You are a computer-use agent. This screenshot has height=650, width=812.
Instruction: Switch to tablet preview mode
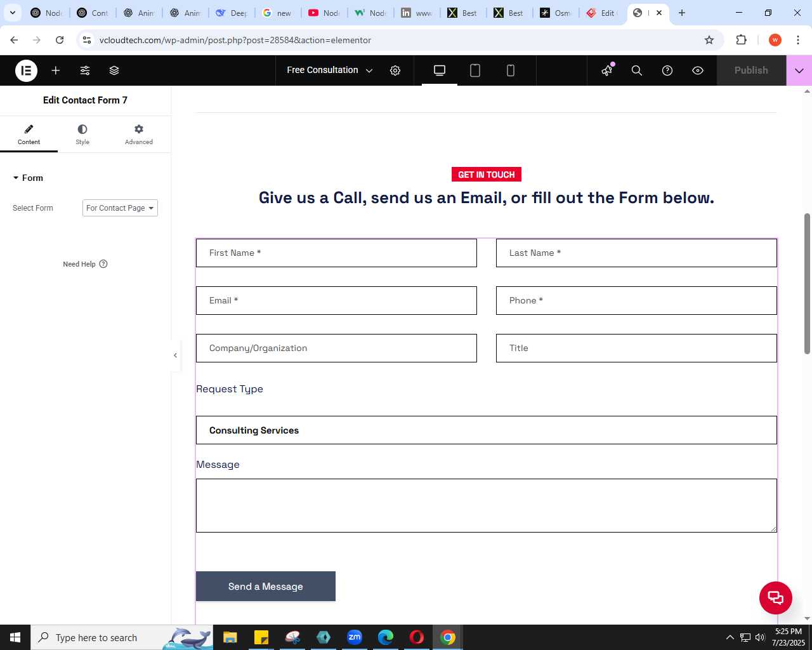475,70
